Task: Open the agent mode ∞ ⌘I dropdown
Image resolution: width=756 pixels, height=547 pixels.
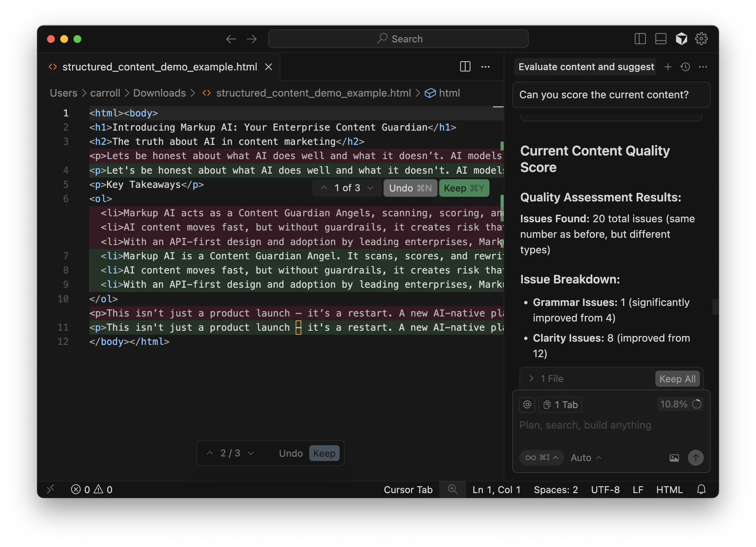Action: tap(541, 458)
